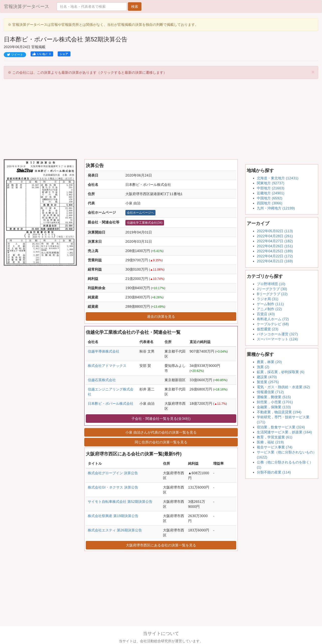This screenshot has width=322, height=644.
Task: Click 過去の決算を見る button
Action: [x=161, y=316]
